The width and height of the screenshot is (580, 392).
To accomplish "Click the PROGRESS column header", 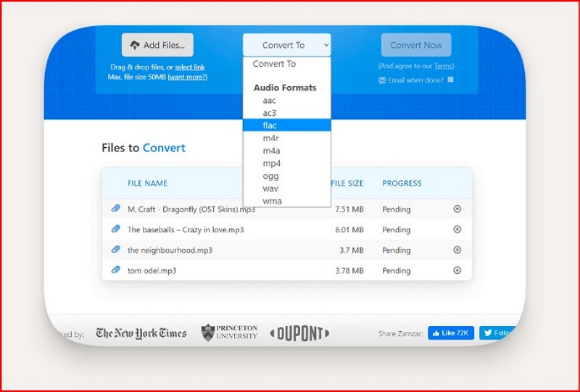I will click(x=402, y=183).
